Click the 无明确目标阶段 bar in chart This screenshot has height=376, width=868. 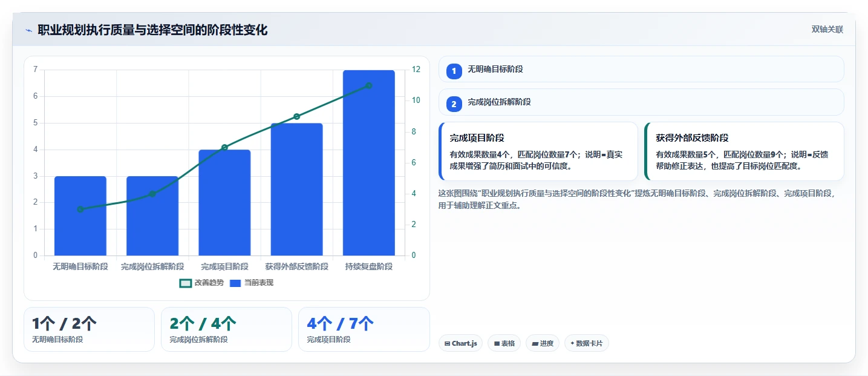[x=80, y=216]
